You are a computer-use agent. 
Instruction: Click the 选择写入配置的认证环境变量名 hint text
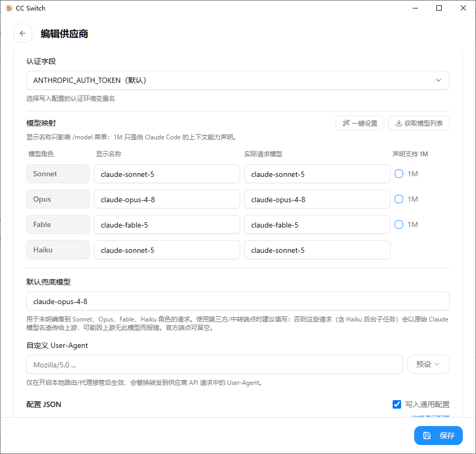[70, 98]
